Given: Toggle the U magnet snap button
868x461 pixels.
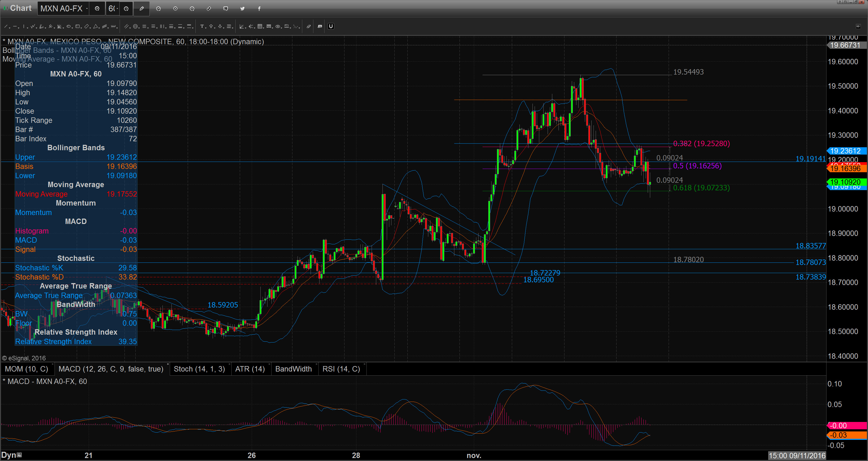Looking at the screenshot, I should coord(331,26).
